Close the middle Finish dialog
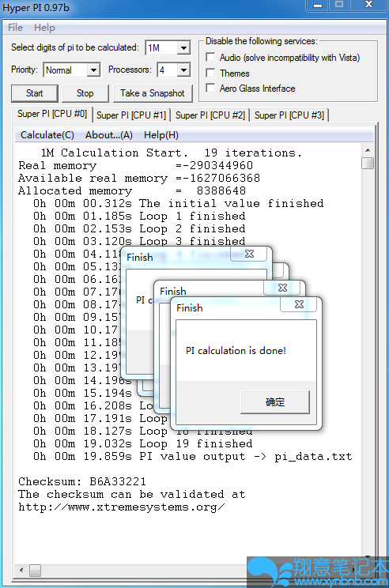Image resolution: width=389 pixels, height=588 pixels. click(x=282, y=288)
